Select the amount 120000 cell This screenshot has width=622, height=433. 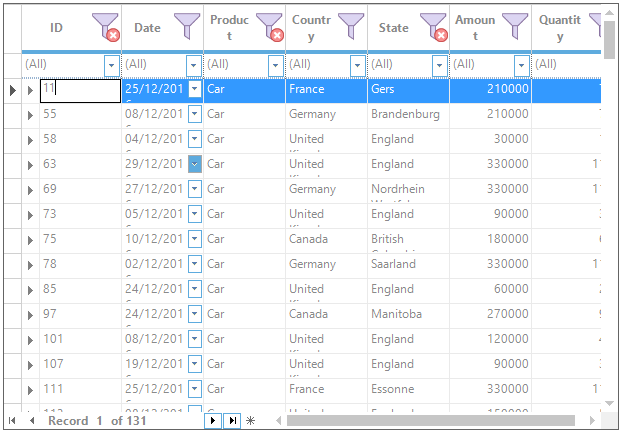click(491, 340)
